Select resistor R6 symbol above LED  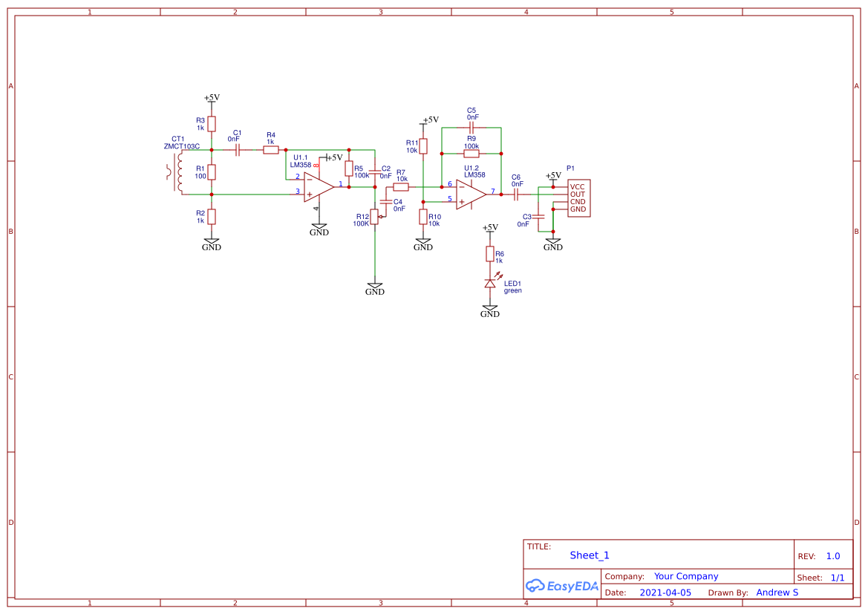(490, 254)
